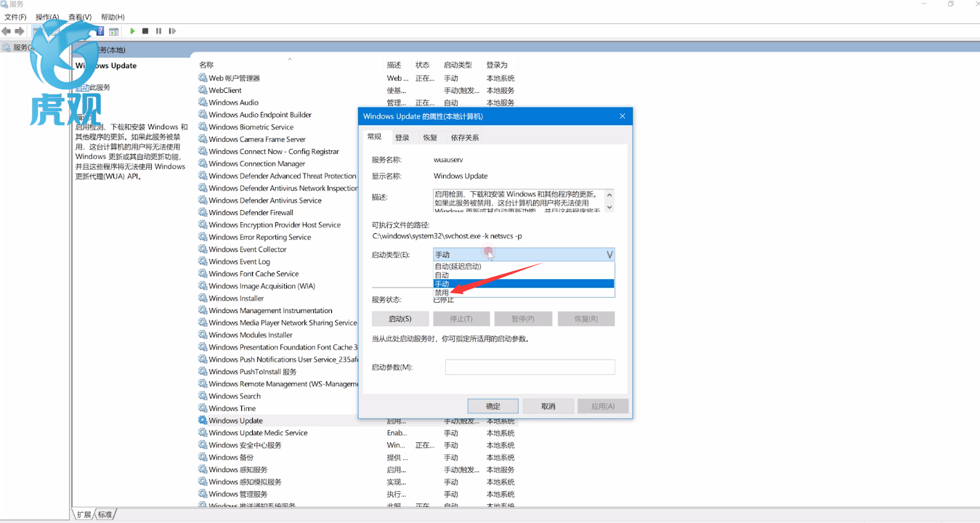Open help via blue question mark icon
The width and height of the screenshot is (980, 523).
pos(100,31)
